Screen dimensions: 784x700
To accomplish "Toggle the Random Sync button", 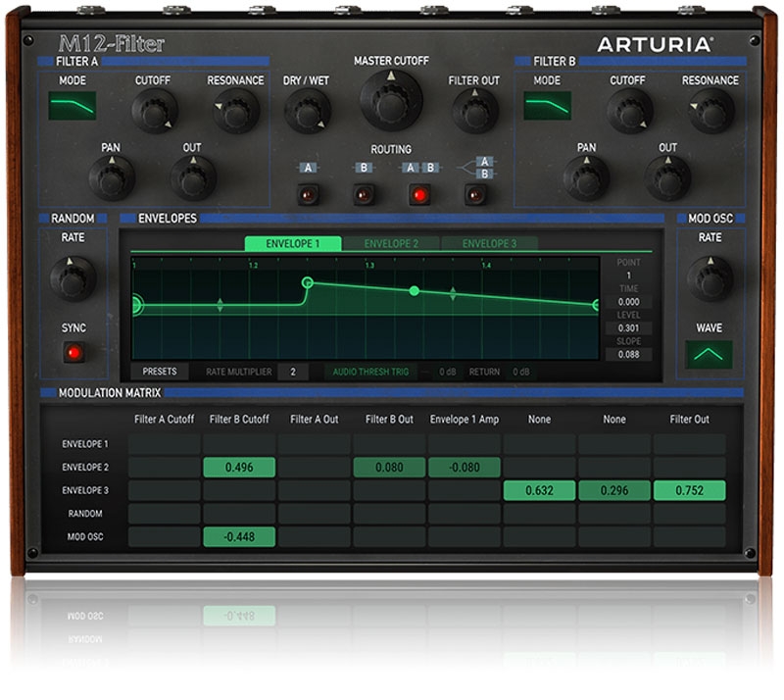I will (x=73, y=352).
